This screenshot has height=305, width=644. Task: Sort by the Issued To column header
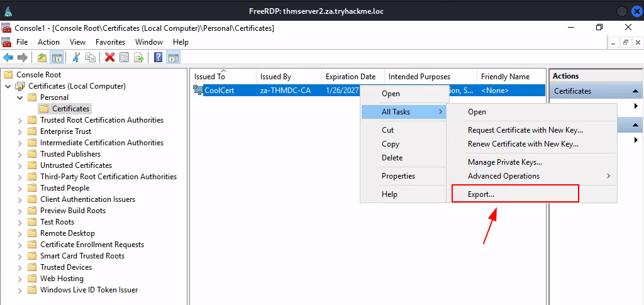(x=223, y=77)
